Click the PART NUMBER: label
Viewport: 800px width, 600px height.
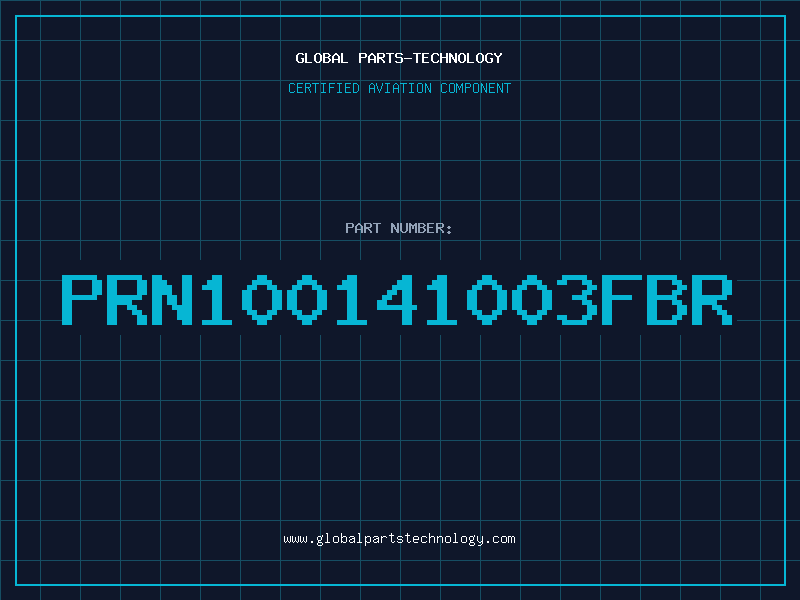pyautogui.click(x=399, y=228)
